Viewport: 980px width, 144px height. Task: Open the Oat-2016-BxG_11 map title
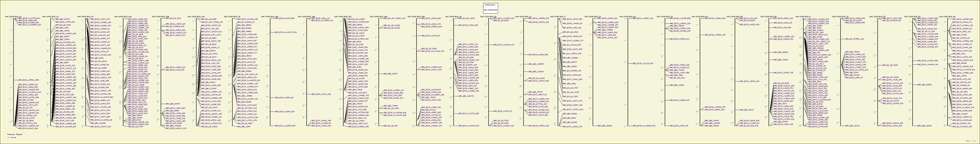(x=13, y=17)
